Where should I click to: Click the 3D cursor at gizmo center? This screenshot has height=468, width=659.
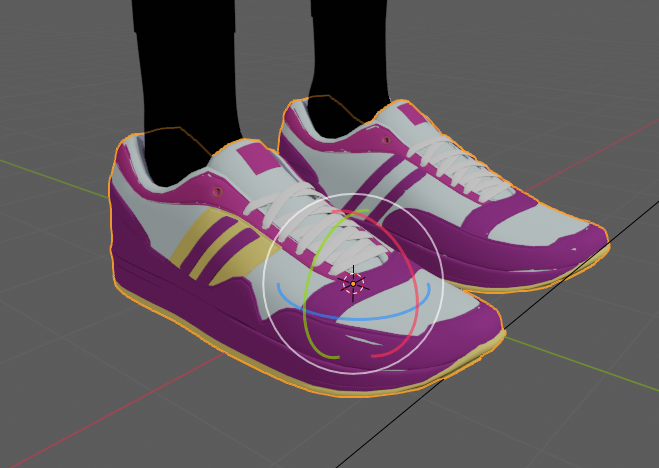pos(353,284)
